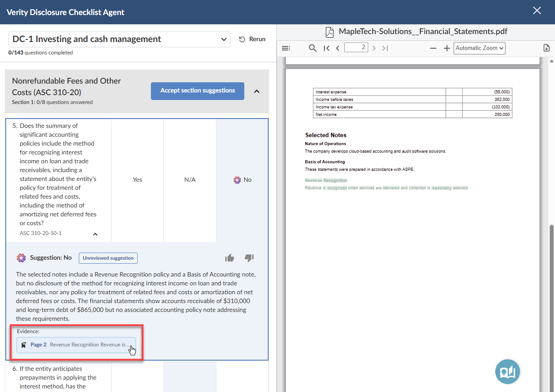Viewport: 555px width, 392px height.
Task: Toggle the PDF viewer sidebar icon
Action: point(286,48)
